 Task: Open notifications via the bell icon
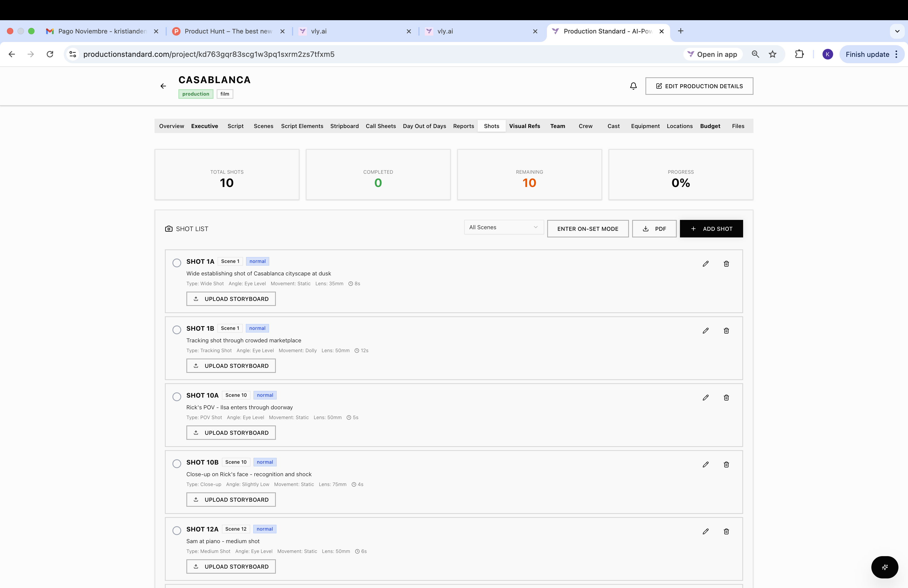point(633,86)
